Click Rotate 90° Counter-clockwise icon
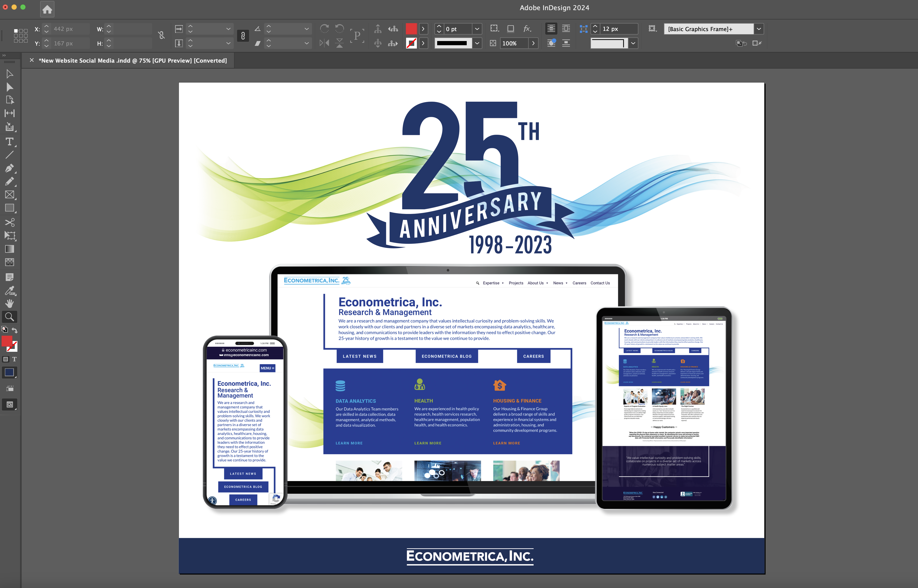918x588 pixels. (339, 29)
